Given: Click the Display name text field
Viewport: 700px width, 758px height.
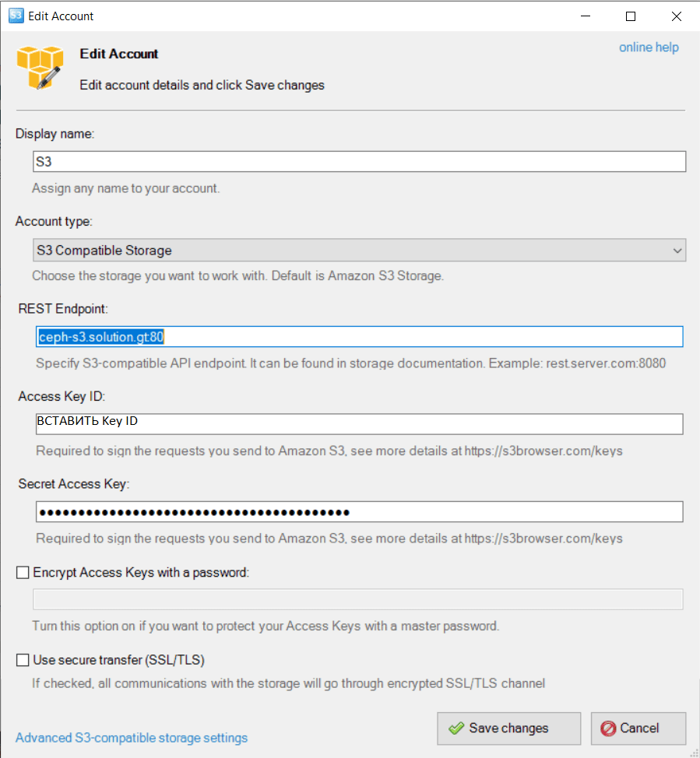Looking at the screenshot, I should tap(358, 161).
